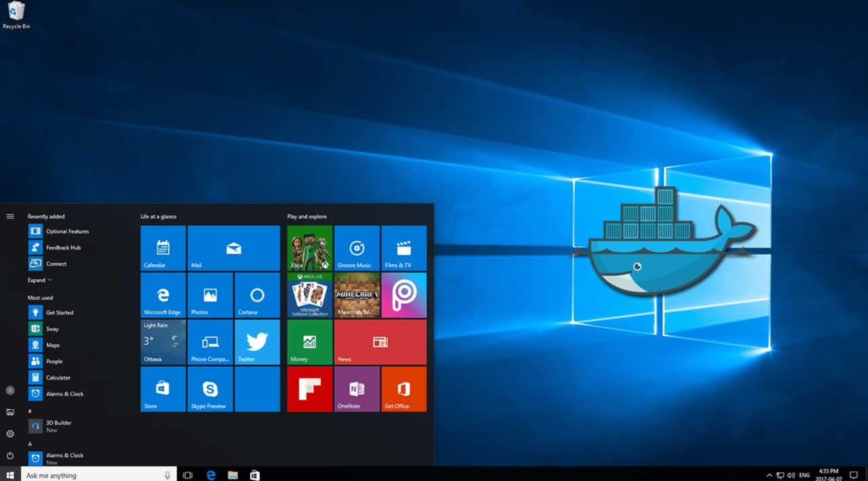The height and width of the screenshot is (481, 868).
Task: Launch the red Flipboard tile
Action: click(x=310, y=389)
